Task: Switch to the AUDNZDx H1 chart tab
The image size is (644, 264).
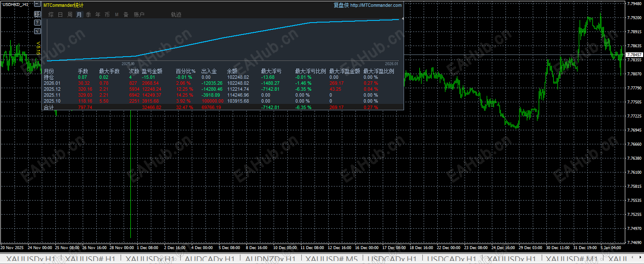Action: pyautogui.click(x=270, y=259)
